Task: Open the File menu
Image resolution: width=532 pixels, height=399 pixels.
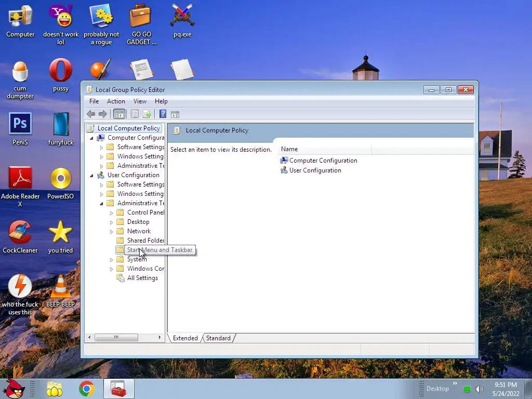Action: pyautogui.click(x=94, y=101)
